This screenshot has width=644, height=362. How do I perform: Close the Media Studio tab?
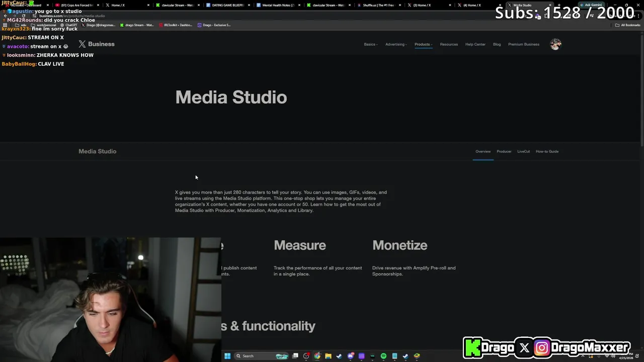pyautogui.click(x=550, y=5)
